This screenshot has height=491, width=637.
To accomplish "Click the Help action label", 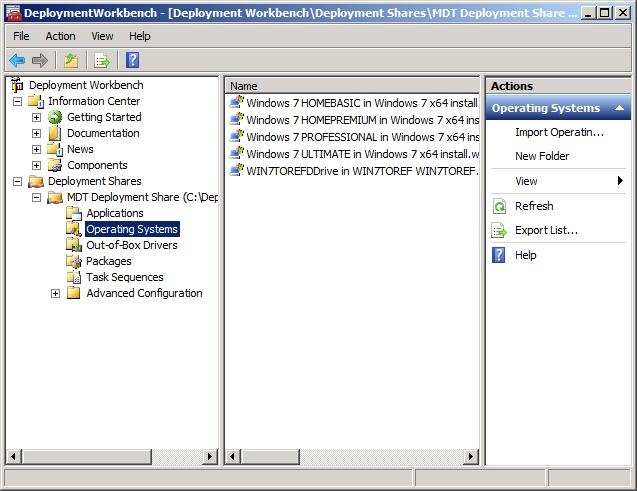I will [x=525, y=255].
